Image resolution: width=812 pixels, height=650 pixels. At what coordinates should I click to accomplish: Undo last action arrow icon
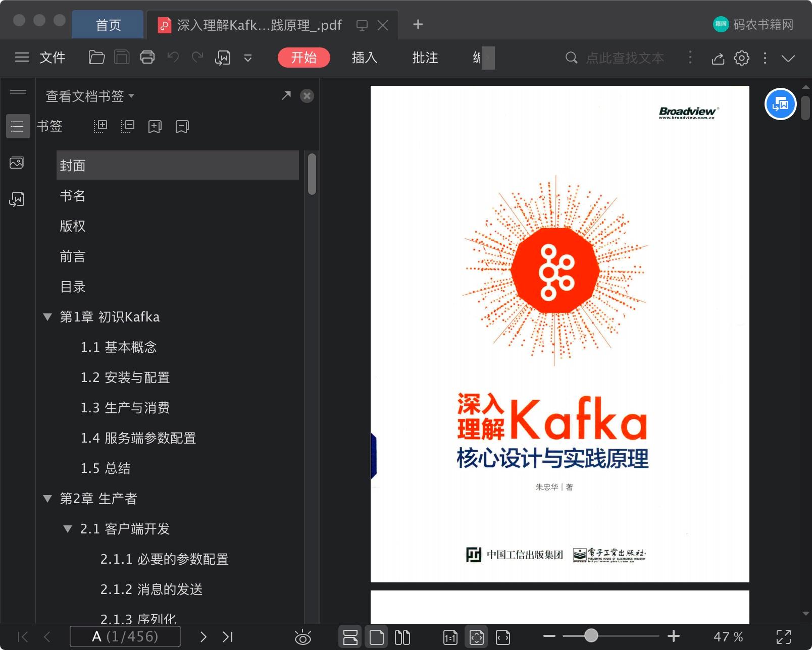pyautogui.click(x=173, y=58)
